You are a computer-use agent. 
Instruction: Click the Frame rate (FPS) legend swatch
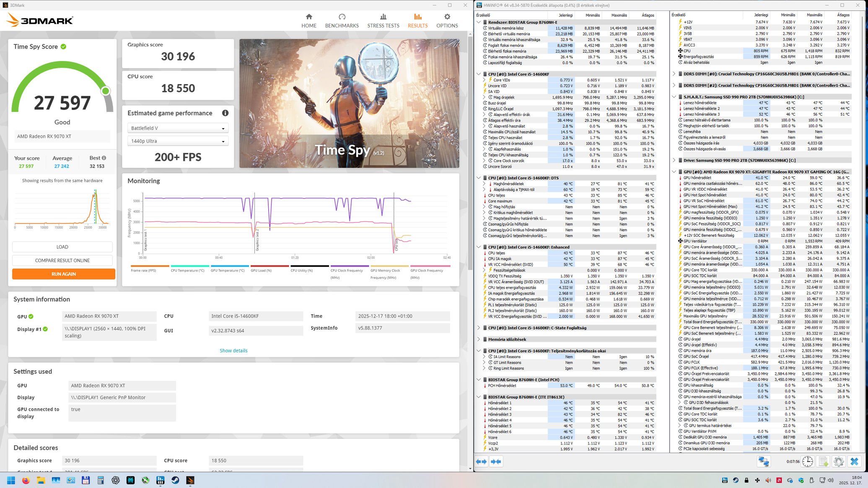point(150,266)
